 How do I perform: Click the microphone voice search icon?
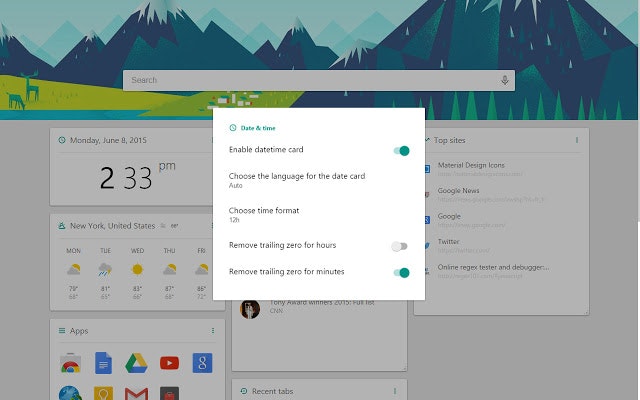(x=505, y=80)
